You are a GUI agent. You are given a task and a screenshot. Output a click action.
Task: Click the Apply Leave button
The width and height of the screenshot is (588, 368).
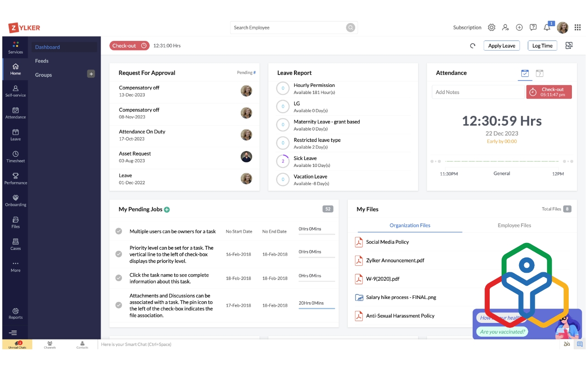(x=501, y=46)
